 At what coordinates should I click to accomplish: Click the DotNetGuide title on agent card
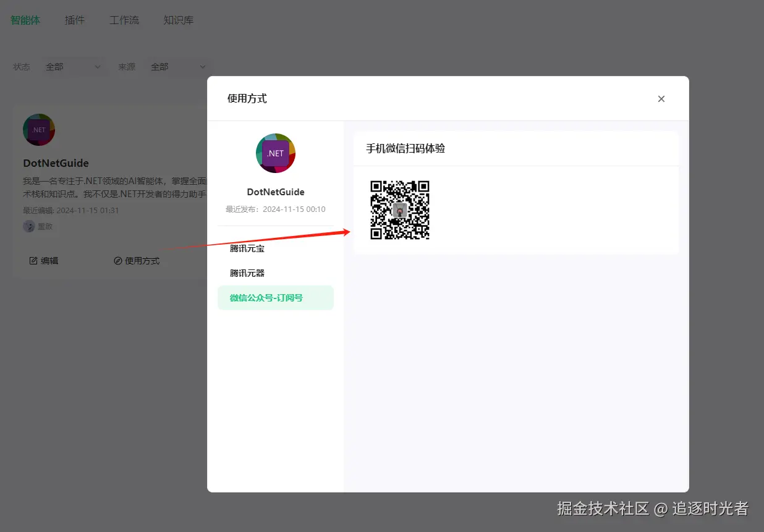click(x=56, y=163)
